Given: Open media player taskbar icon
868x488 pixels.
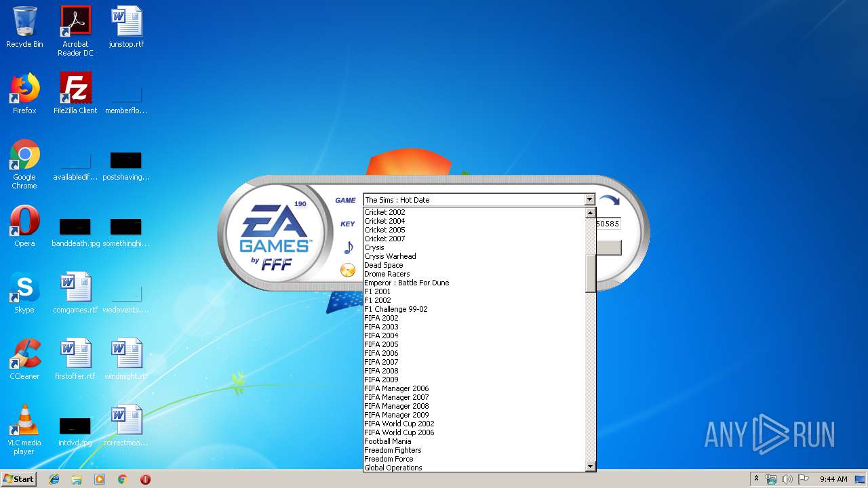Looking at the screenshot, I should click(x=100, y=479).
